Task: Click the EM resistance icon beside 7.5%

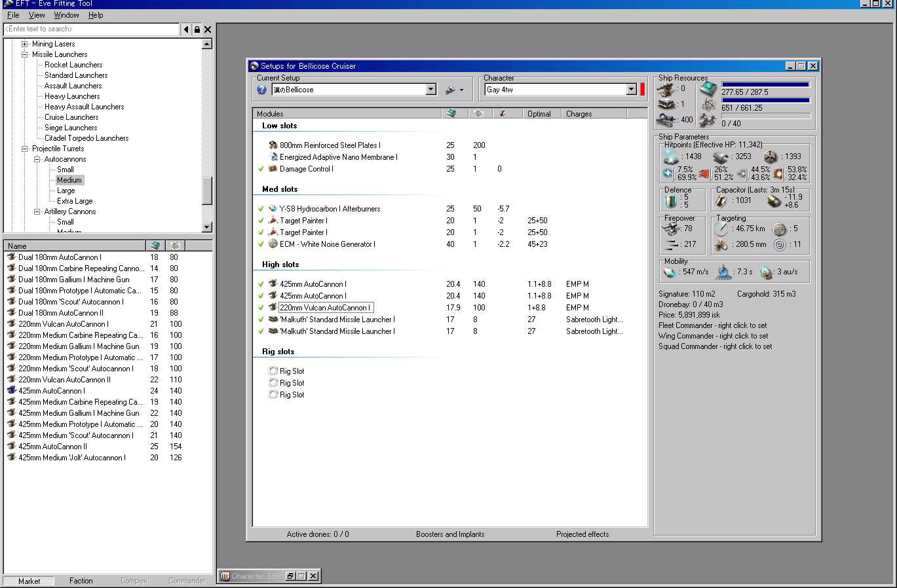Action: tap(668, 174)
